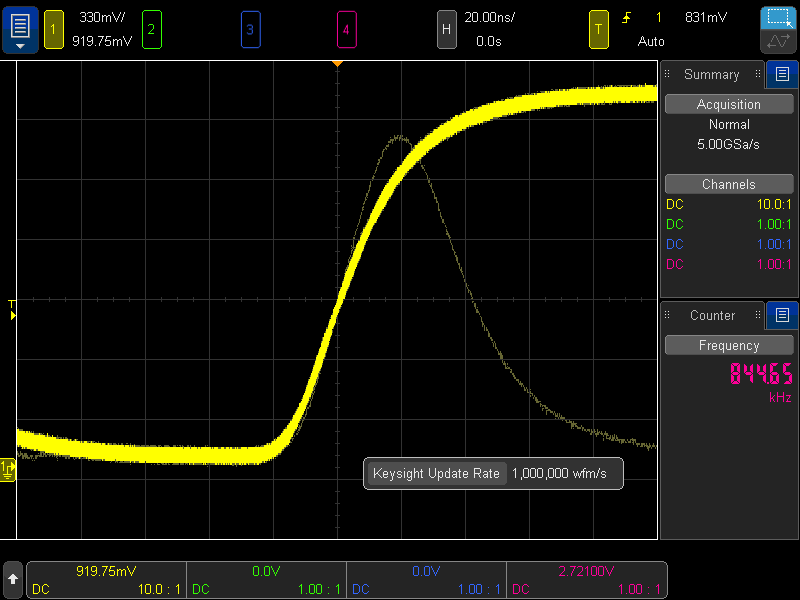
Task: Open the main menu blue icon
Action: coord(19,29)
